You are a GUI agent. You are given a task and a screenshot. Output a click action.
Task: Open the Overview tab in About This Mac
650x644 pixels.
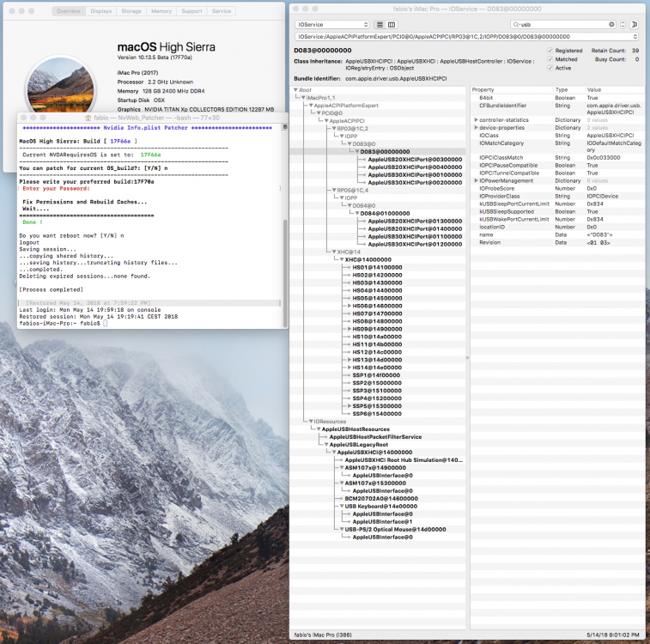click(x=69, y=11)
